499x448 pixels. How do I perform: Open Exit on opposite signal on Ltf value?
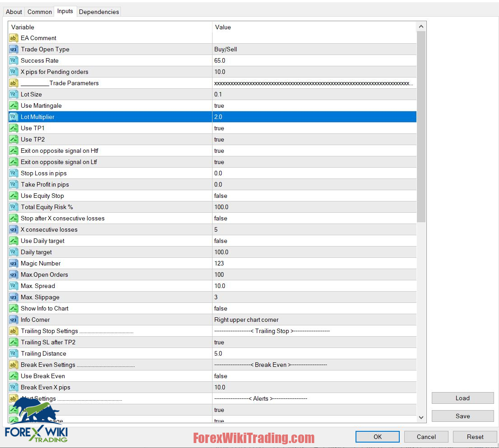[x=314, y=162]
